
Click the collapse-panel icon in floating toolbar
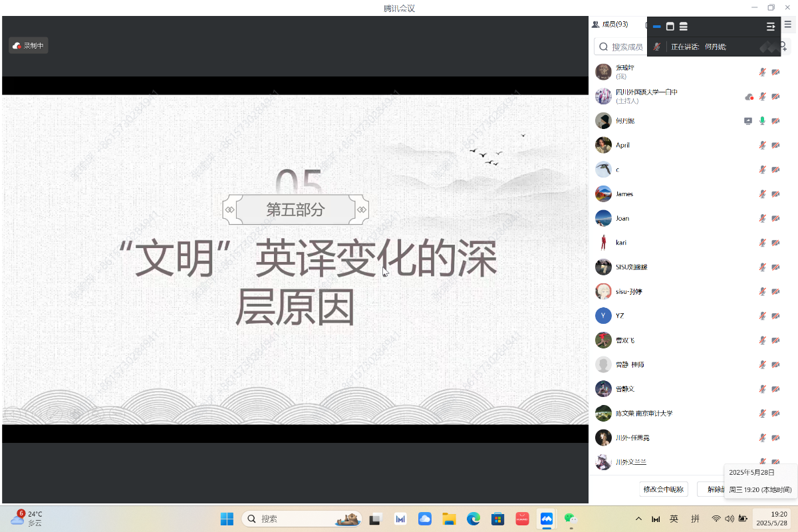click(x=771, y=27)
